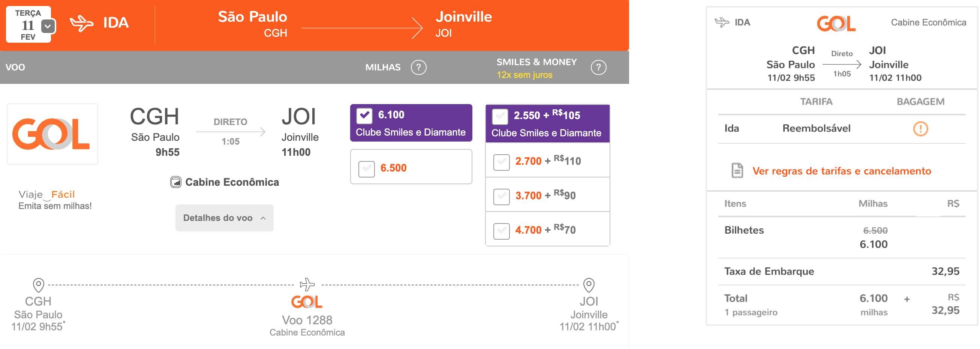Check the 2.550 + R$105 Clube option
Screen dimensions: 980x349
click(x=500, y=116)
